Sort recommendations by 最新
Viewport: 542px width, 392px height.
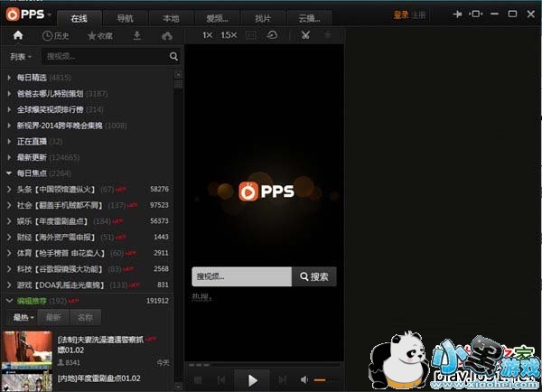point(53,317)
